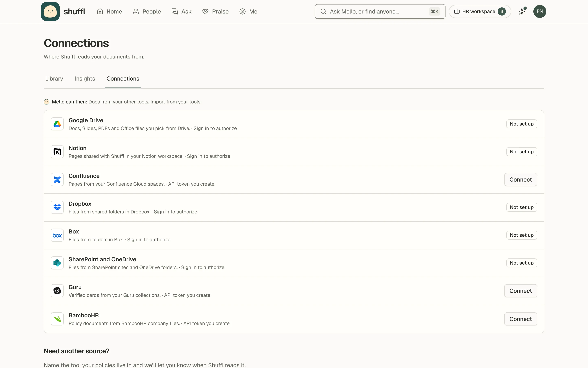Open the Me page

click(x=248, y=11)
